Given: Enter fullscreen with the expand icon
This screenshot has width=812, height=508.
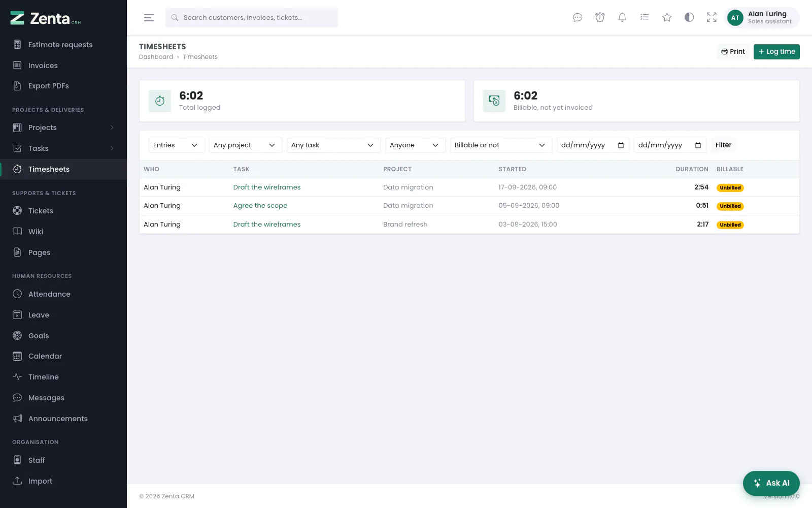Looking at the screenshot, I should click(x=712, y=18).
